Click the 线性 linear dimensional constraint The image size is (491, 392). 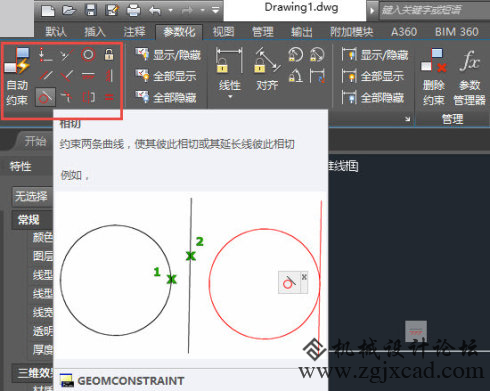point(229,69)
